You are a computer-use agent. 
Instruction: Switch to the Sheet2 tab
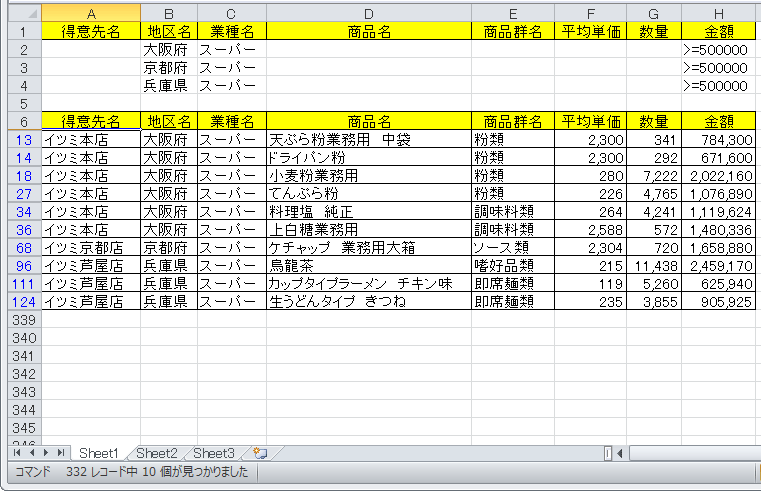[157, 453]
